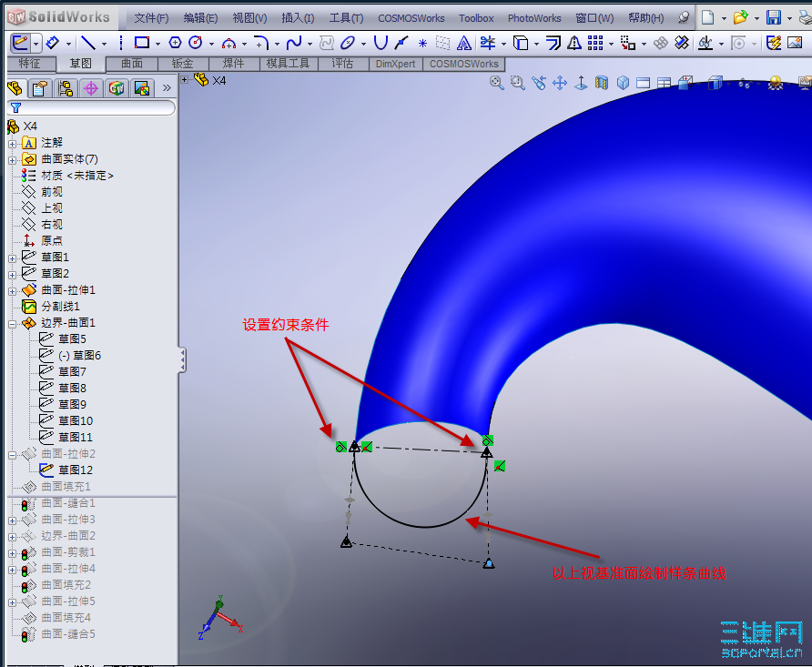Select the Smart Dimension tool

tap(52, 43)
